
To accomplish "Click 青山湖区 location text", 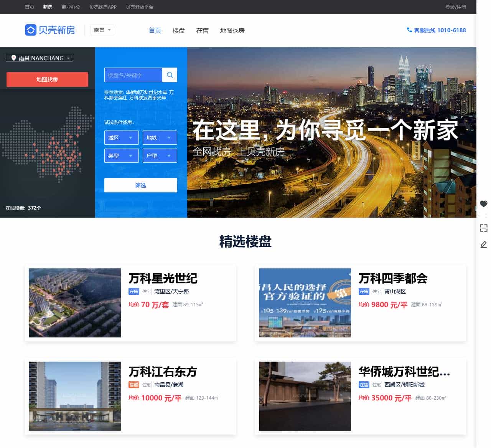I will point(395,291).
